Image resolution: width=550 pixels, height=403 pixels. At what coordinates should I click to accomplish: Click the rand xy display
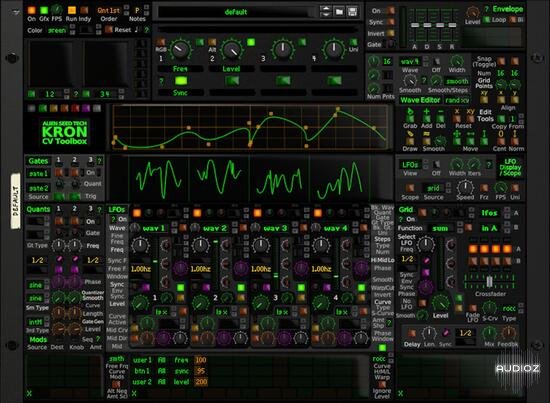457,100
